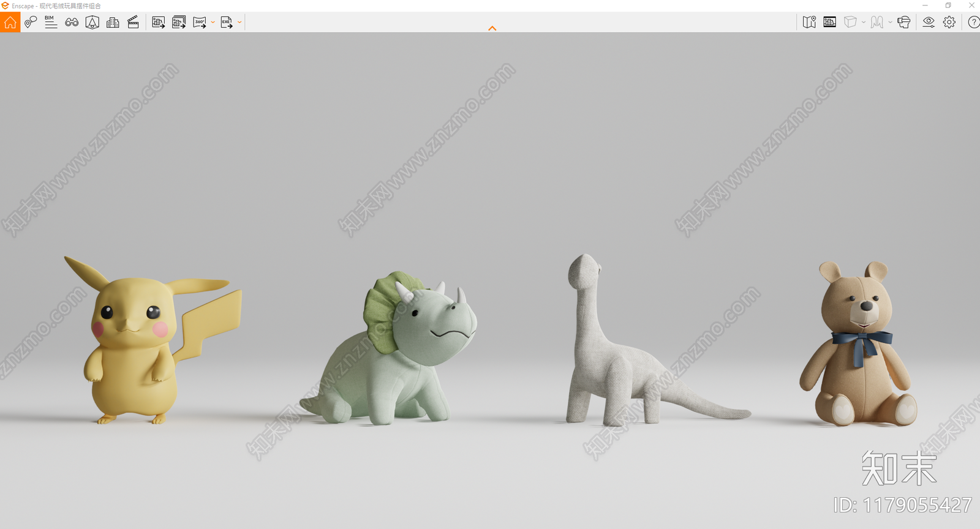Enable VR headset mode
This screenshot has width=980, height=529.
pyautogui.click(x=903, y=22)
